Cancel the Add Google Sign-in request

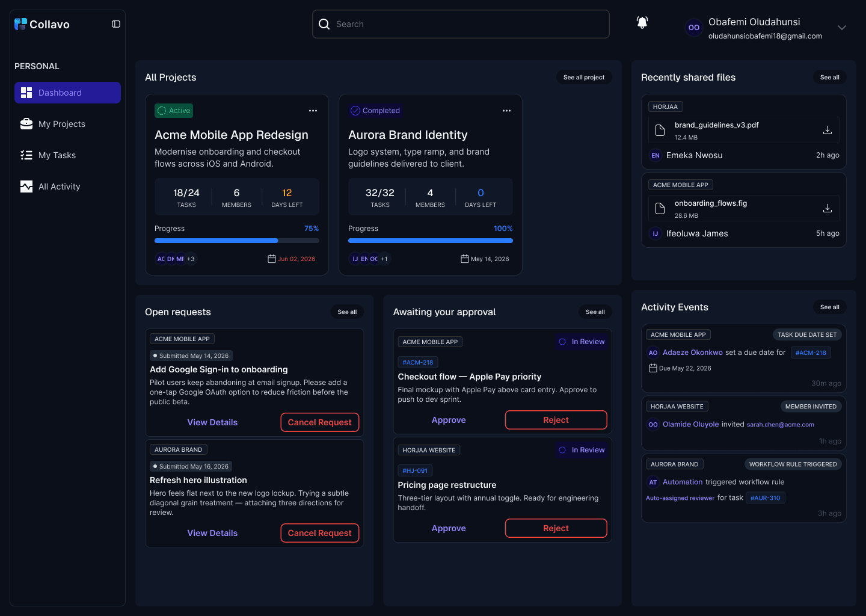[320, 422]
